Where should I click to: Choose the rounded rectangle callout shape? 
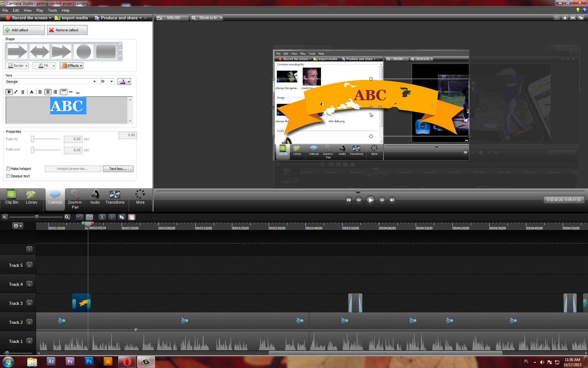[x=106, y=52]
